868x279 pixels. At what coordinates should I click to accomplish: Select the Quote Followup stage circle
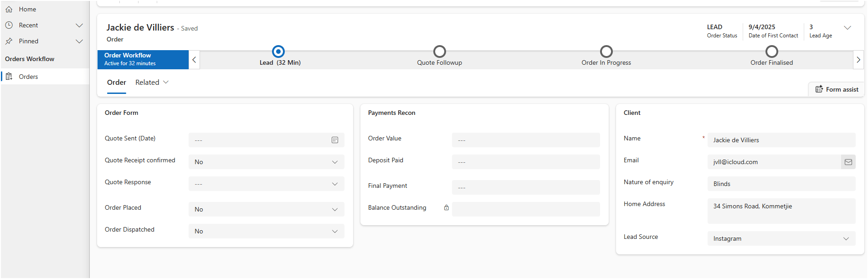(x=440, y=52)
